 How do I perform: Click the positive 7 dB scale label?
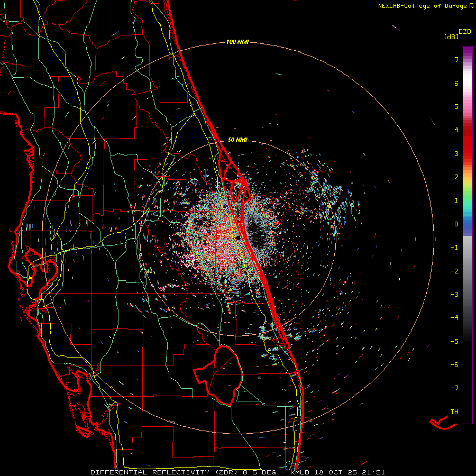(456, 59)
